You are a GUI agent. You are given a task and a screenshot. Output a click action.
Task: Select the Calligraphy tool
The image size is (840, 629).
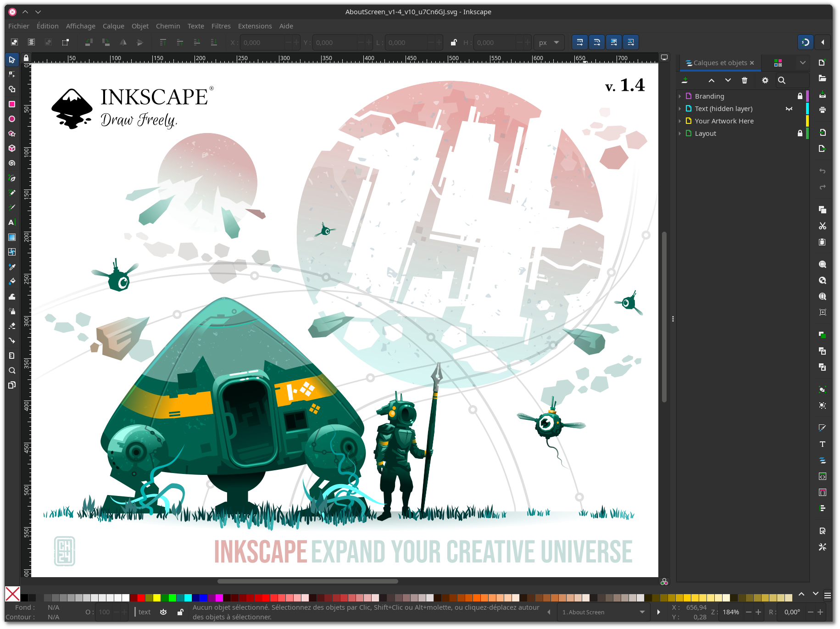[x=12, y=207]
